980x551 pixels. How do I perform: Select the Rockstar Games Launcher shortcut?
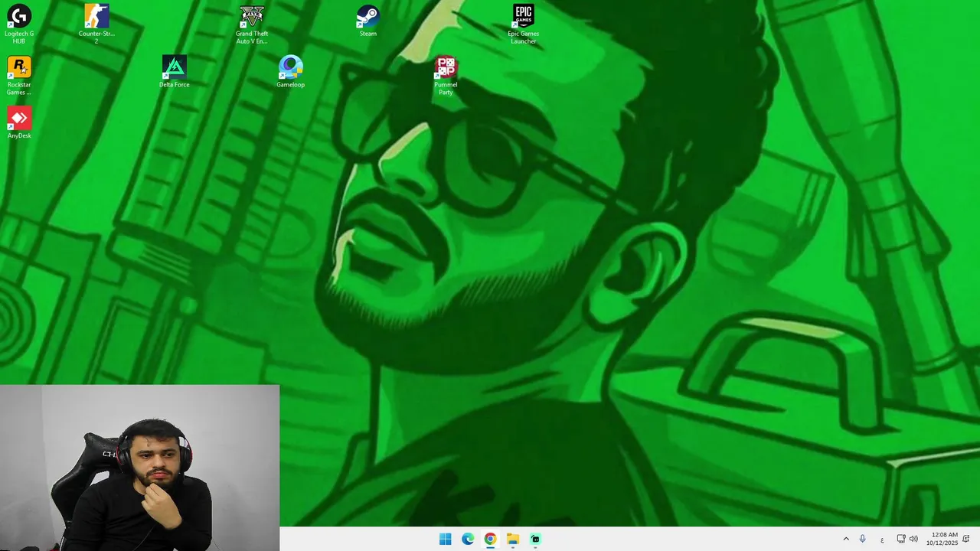click(x=19, y=75)
